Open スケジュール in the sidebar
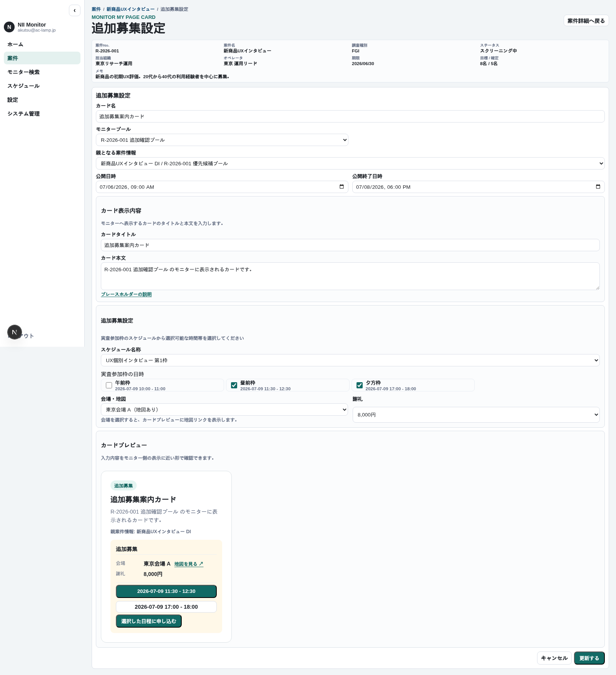This screenshot has width=616, height=675. [x=42, y=86]
